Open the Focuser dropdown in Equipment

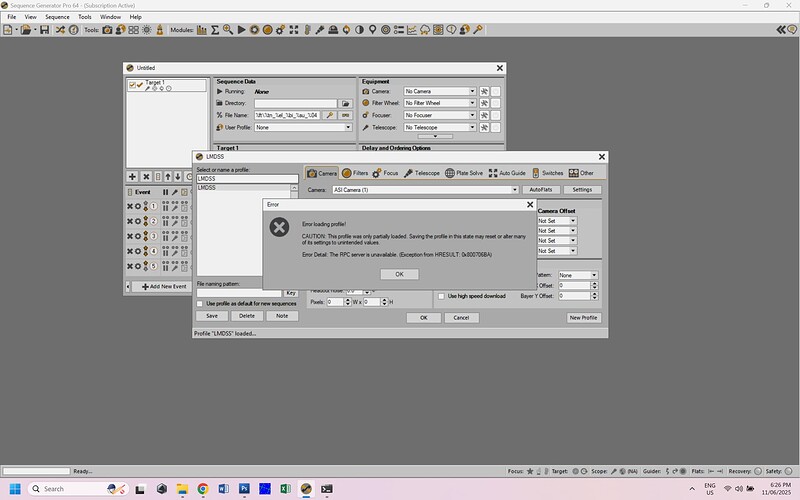click(472, 115)
